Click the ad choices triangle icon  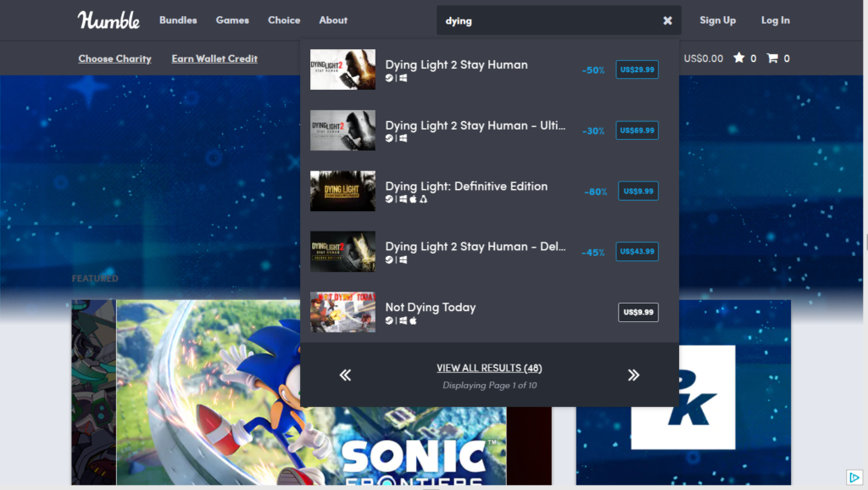tap(854, 477)
